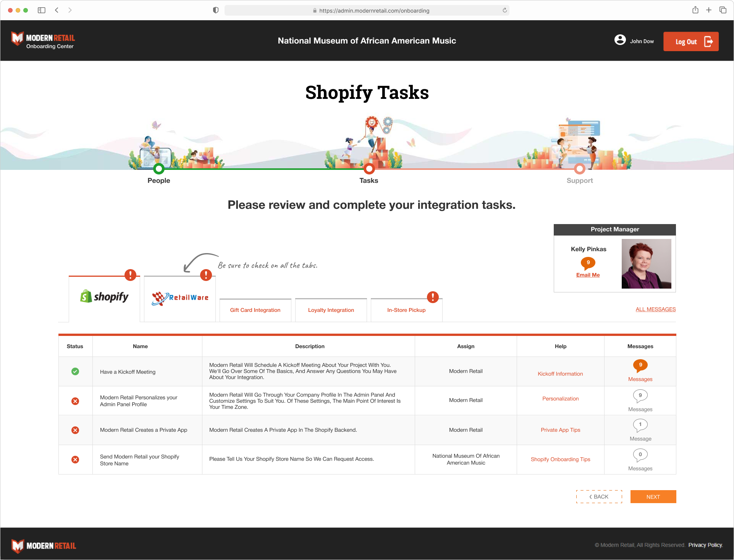
Task: Click the In-Store Pickup tab
Action: coord(406,310)
